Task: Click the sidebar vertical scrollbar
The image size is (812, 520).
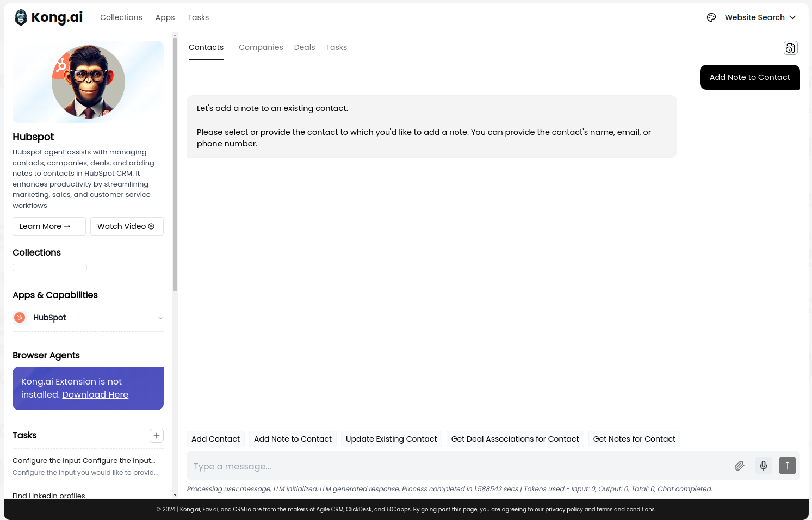Action: [175, 163]
